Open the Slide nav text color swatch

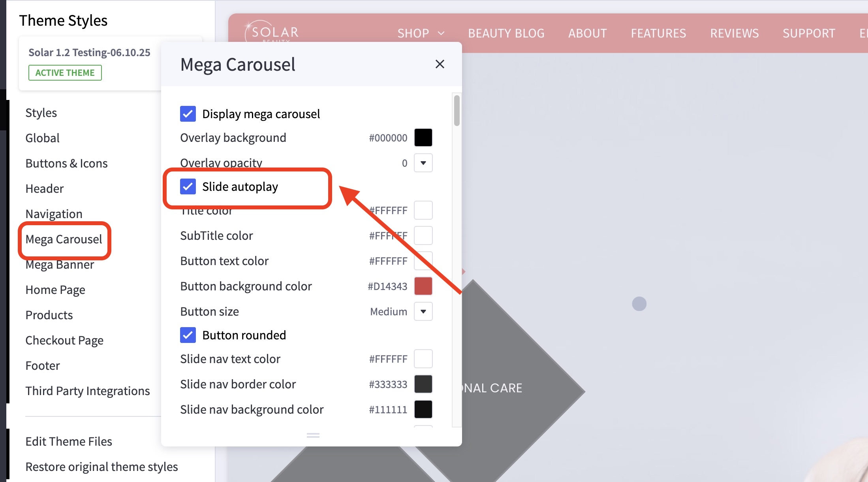click(423, 359)
